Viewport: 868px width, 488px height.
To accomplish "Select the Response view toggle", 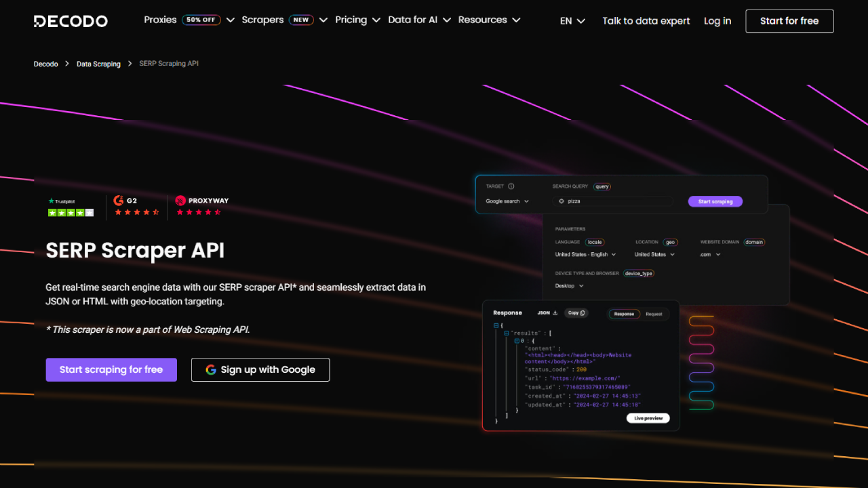I will 624,314.
